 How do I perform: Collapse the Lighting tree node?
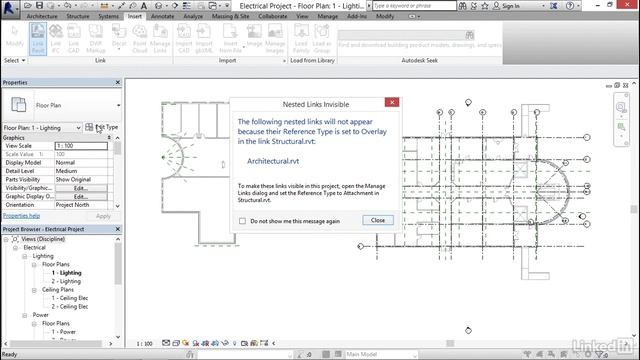coord(24,256)
